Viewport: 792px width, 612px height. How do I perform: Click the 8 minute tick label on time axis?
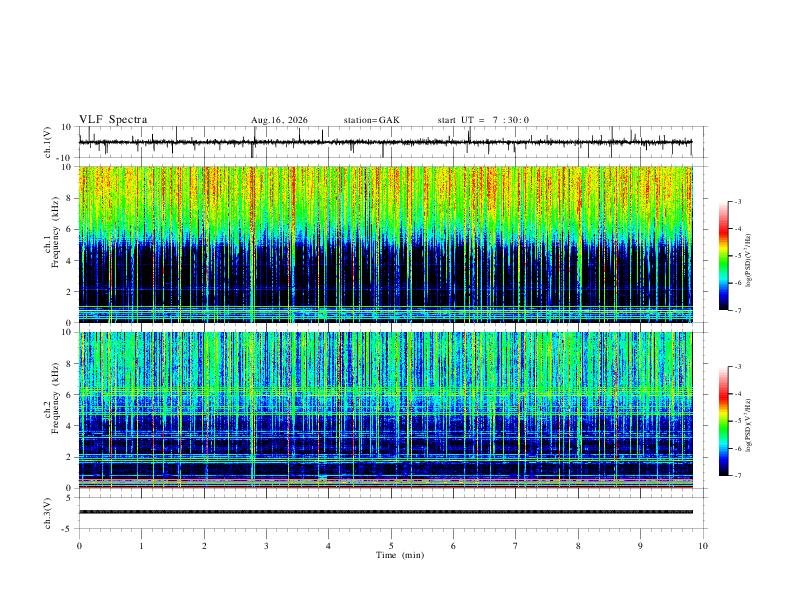tap(578, 546)
